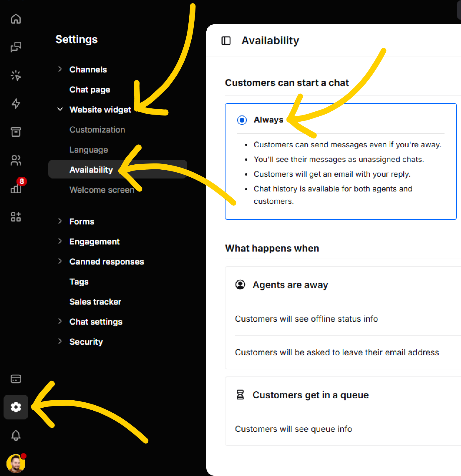This screenshot has width=461, height=476.
Task: Open the Billing credit card icon
Action: (16, 379)
